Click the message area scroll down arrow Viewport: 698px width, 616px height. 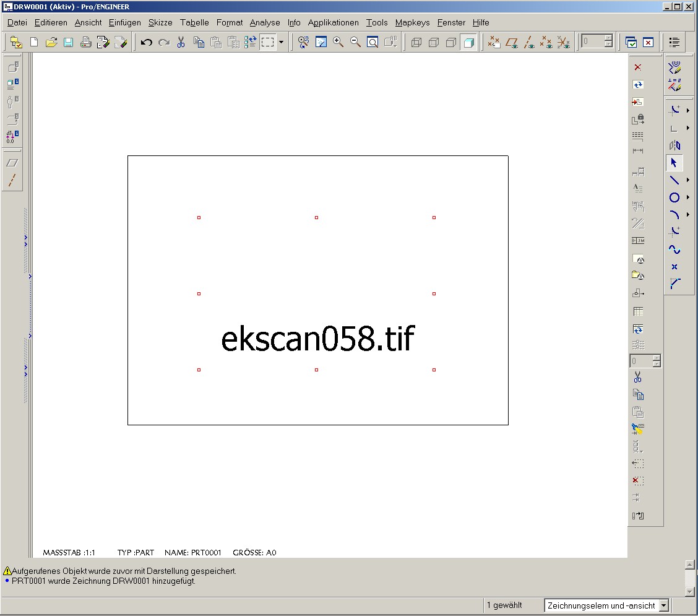pos(689,592)
